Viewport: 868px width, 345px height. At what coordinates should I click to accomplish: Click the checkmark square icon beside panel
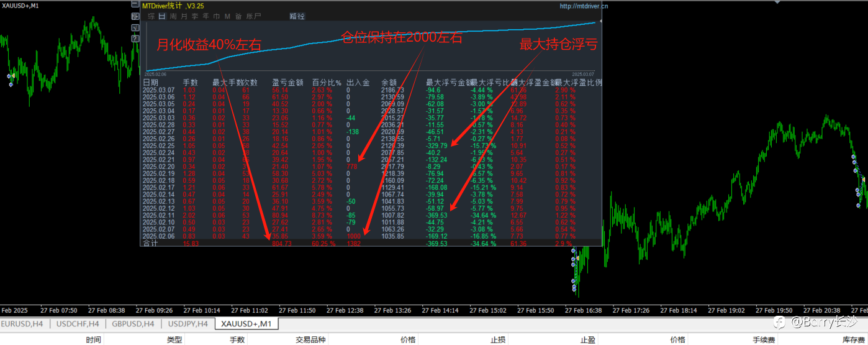pyautogui.click(x=135, y=27)
